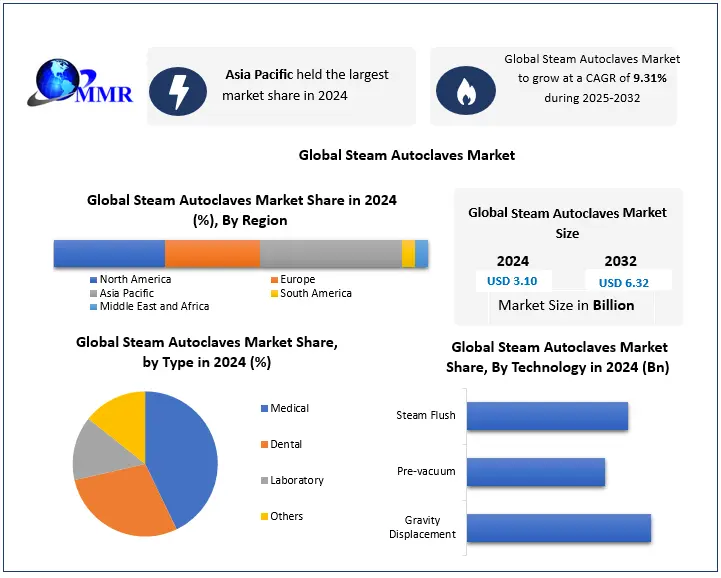
Task: Click the South America legend square
Action: click(274, 294)
